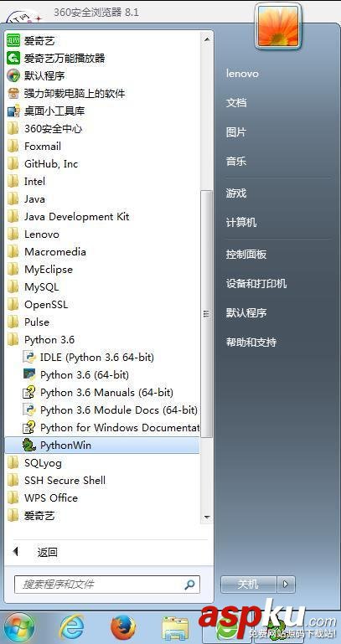Open 文档 in the right pane

[236, 103]
